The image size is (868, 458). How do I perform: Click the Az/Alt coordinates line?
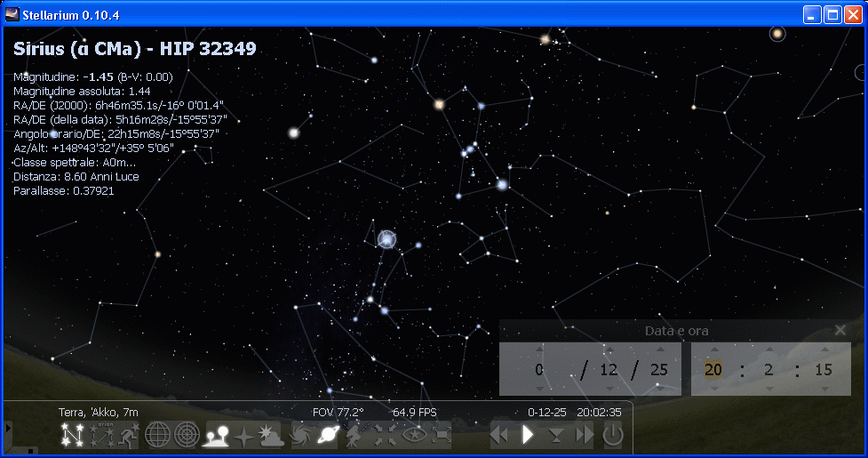click(x=93, y=148)
